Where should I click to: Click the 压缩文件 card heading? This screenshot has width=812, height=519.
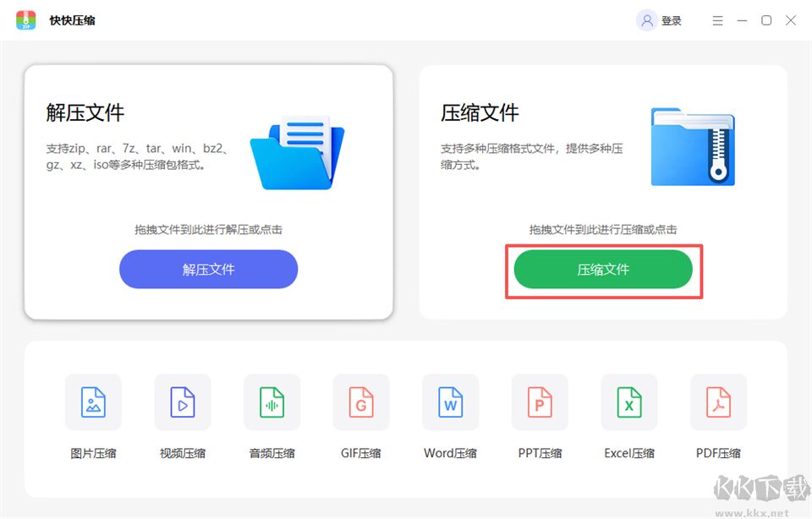[480, 112]
